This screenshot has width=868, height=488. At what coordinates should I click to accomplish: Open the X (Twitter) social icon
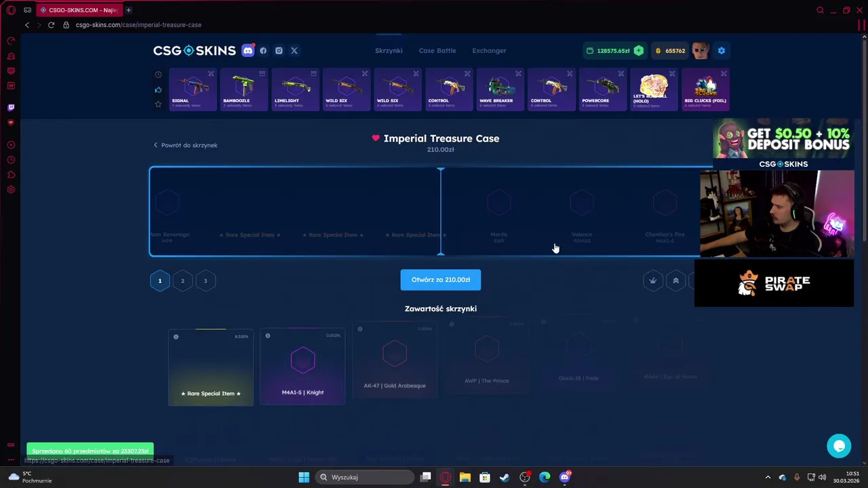pos(294,51)
